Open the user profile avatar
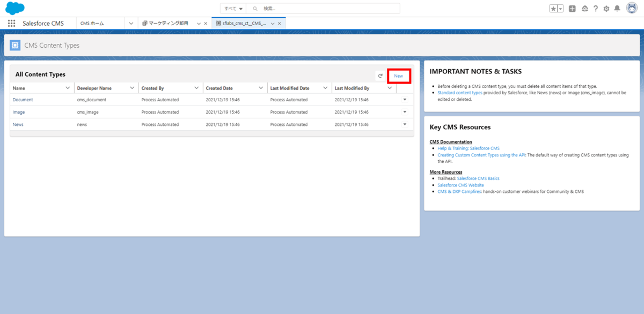The width and height of the screenshot is (644, 314). (x=632, y=8)
